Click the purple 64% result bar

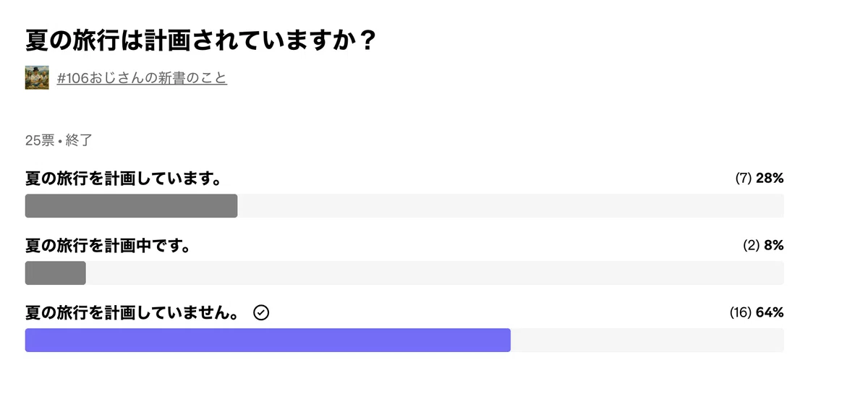[x=268, y=341]
